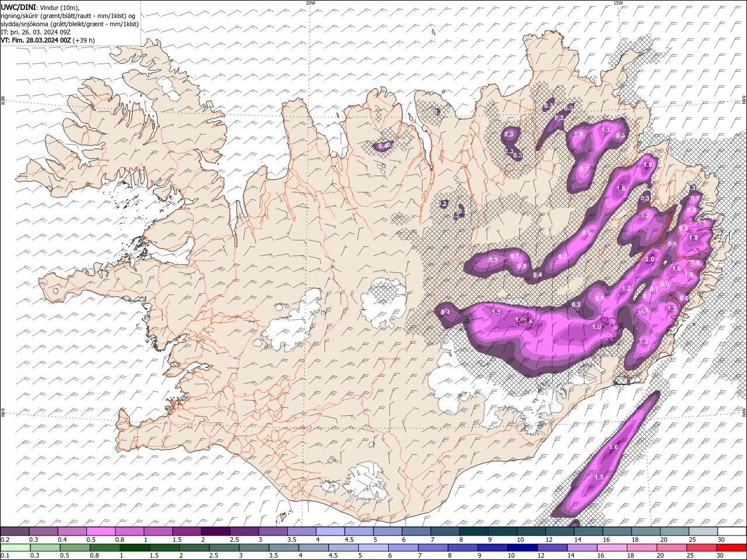747x560 pixels.
Task: Click the bottom legend swatch between 16 and 18
Action: (x=612, y=548)
